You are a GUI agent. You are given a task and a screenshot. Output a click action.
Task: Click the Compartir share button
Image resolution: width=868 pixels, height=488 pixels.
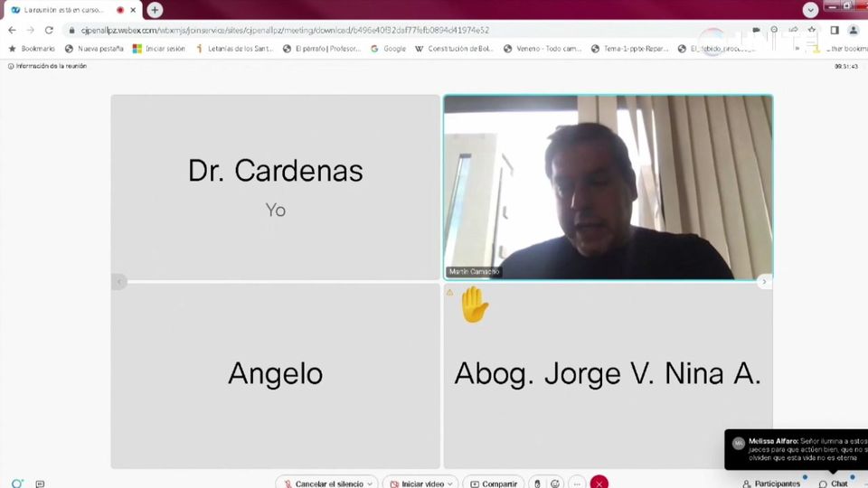(494, 483)
